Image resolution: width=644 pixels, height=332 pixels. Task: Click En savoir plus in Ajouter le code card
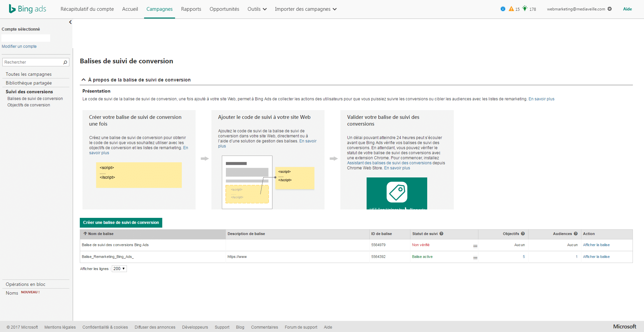pos(308,141)
